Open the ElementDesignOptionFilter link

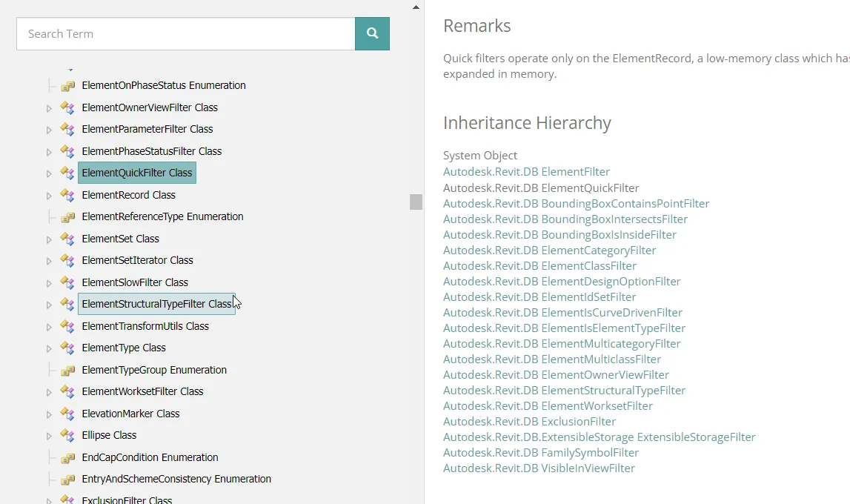tap(562, 282)
